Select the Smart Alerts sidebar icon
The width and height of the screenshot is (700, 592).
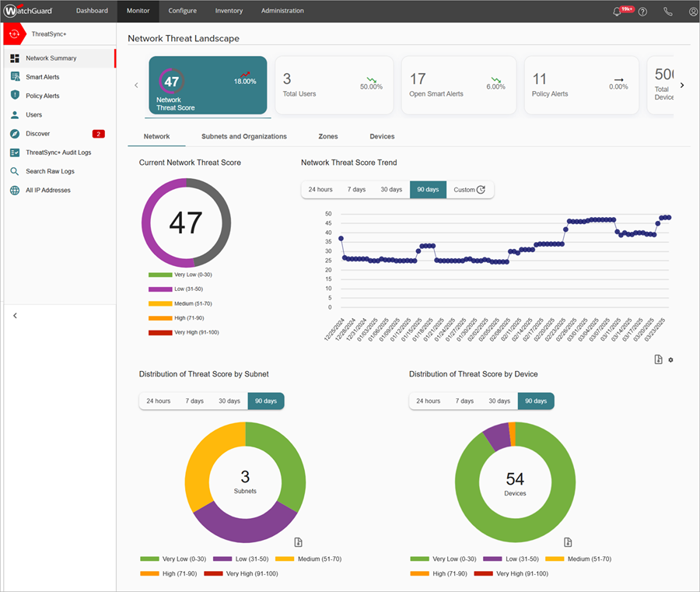13,77
